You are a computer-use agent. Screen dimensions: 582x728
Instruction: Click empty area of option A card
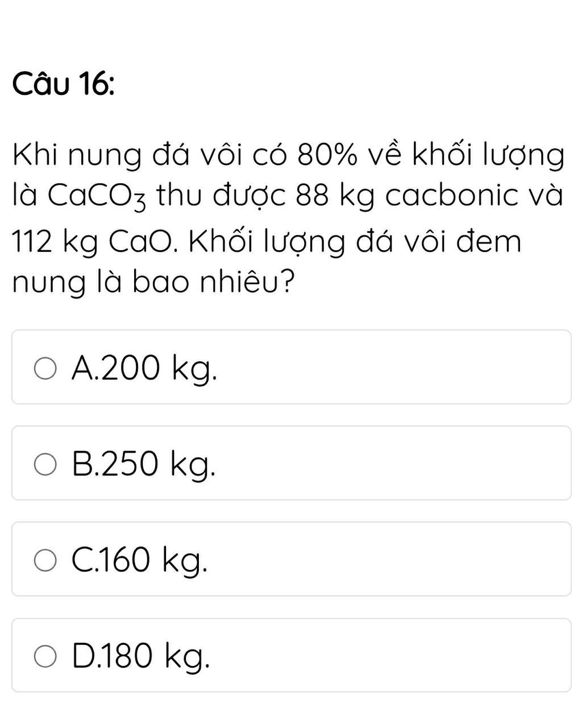pyautogui.click(x=392, y=367)
